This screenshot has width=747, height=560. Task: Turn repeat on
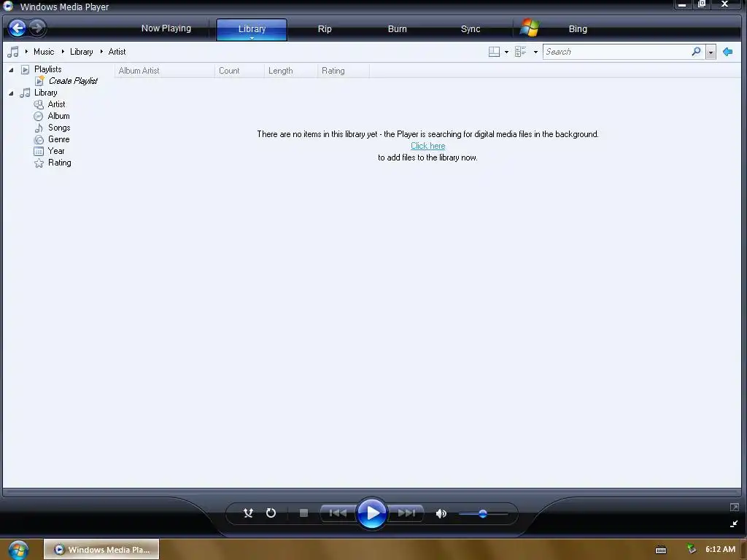(271, 513)
